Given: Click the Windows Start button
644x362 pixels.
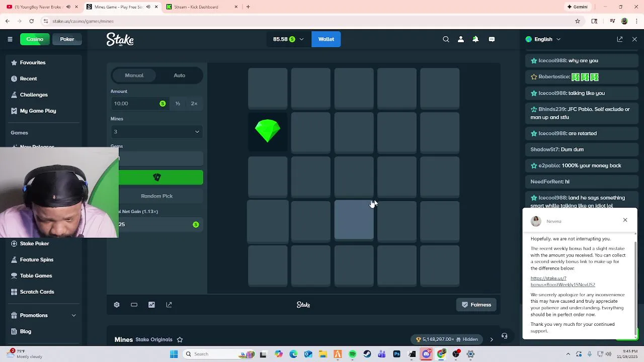Looking at the screenshot, I should point(174,354).
